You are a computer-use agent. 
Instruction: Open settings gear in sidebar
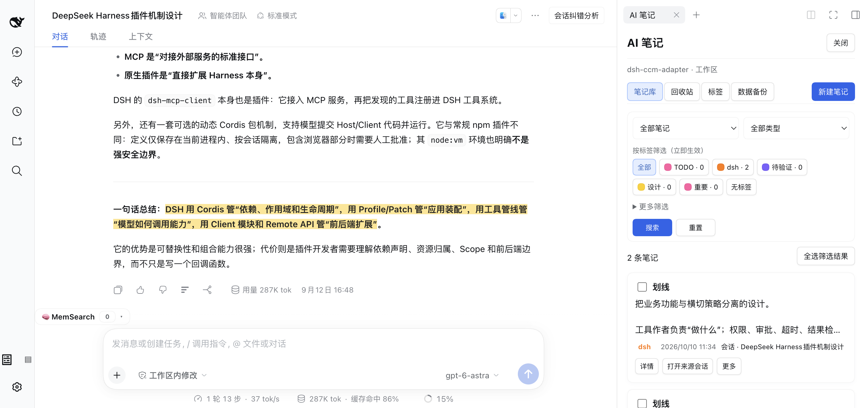[x=17, y=387]
